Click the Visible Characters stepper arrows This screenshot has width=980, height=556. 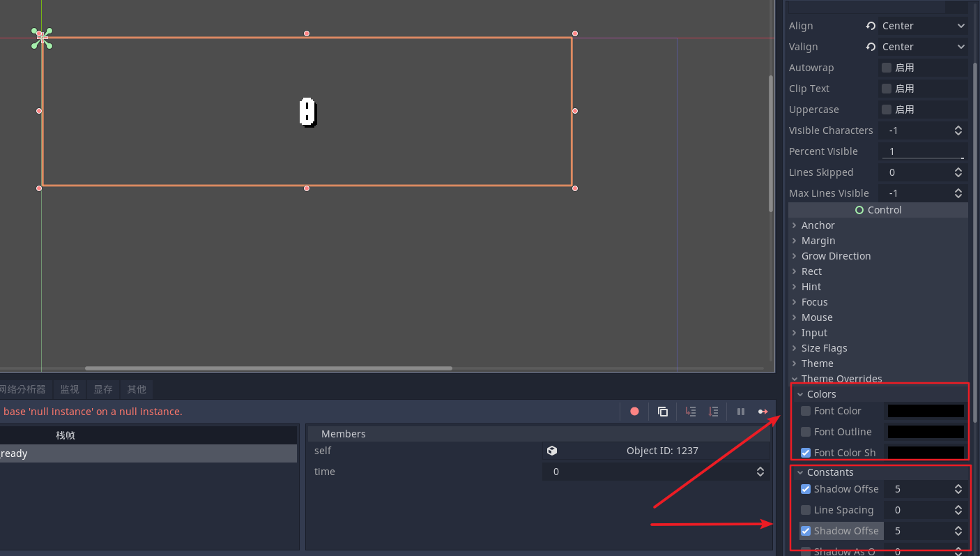click(x=958, y=130)
